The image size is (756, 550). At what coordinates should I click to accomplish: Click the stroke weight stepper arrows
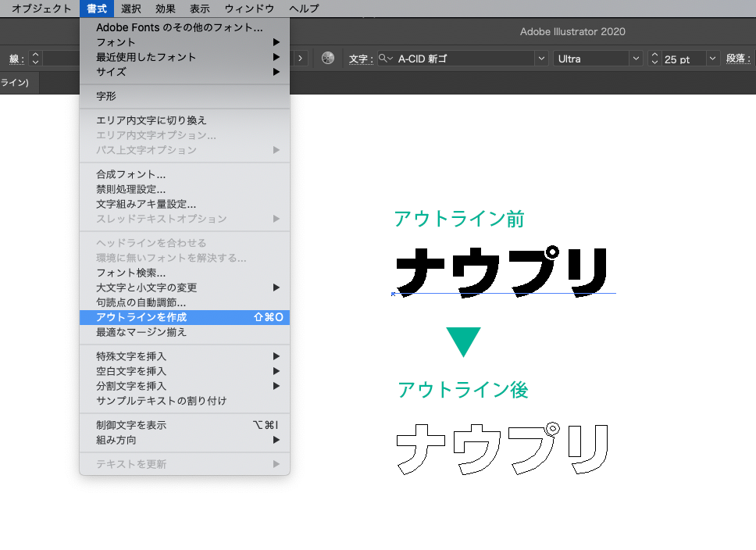(35, 59)
